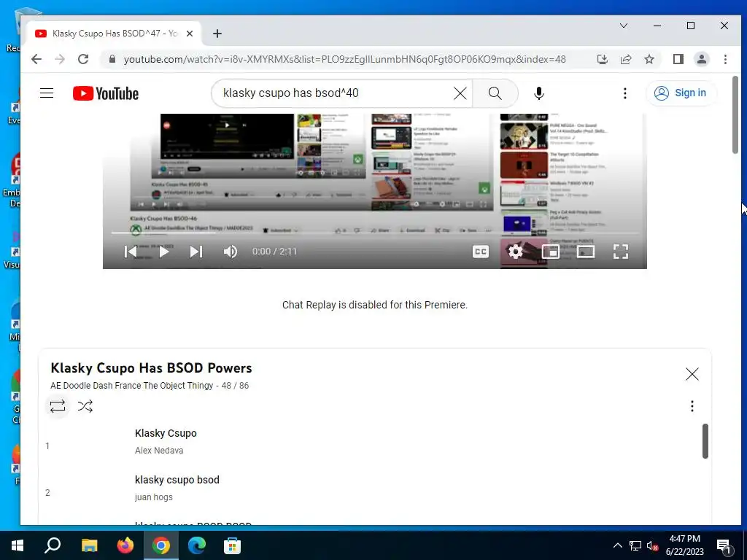Close the playlist panel
Image resolution: width=747 pixels, height=560 pixels.
pyautogui.click(x=692, y=374)
